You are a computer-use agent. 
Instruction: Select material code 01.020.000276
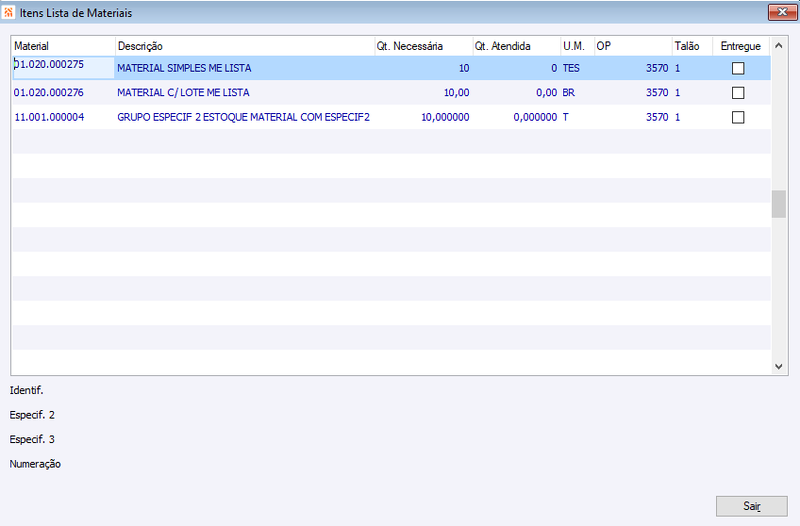tap(49, 92)
